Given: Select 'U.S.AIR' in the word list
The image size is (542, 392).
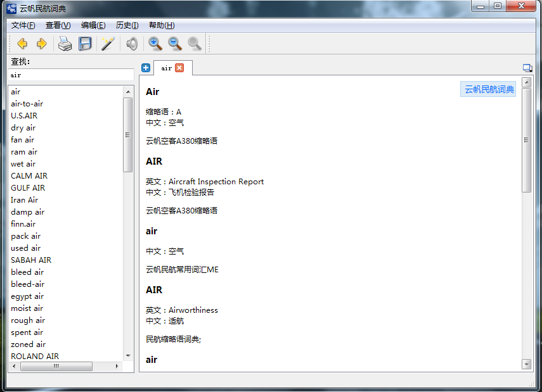Looking at the screenshot, I should pyautogui.click(x=66, y=116).
